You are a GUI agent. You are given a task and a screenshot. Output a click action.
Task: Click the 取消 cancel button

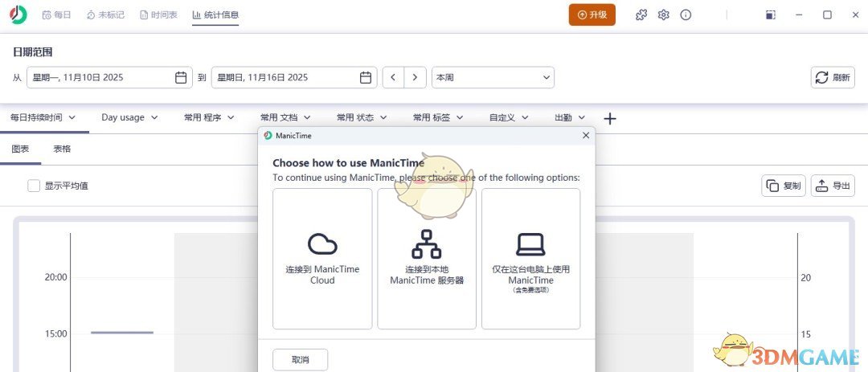click(x=300, y=360)
